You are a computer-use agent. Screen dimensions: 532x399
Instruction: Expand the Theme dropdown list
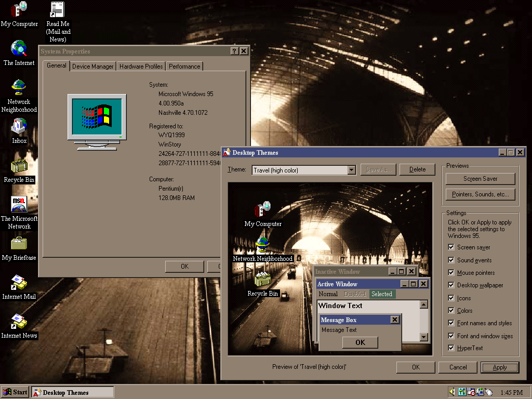351,170
